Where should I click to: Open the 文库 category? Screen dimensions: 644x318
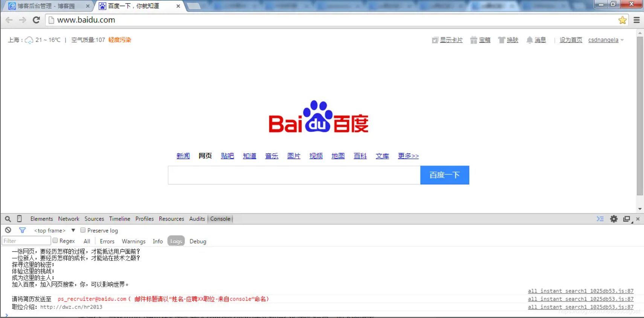[x=382, y=156]
